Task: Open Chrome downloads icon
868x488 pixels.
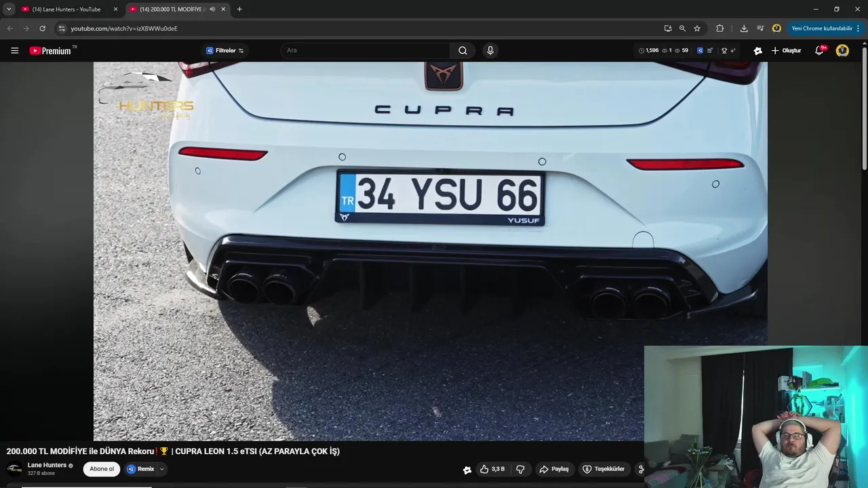Action: click(744, 28)
